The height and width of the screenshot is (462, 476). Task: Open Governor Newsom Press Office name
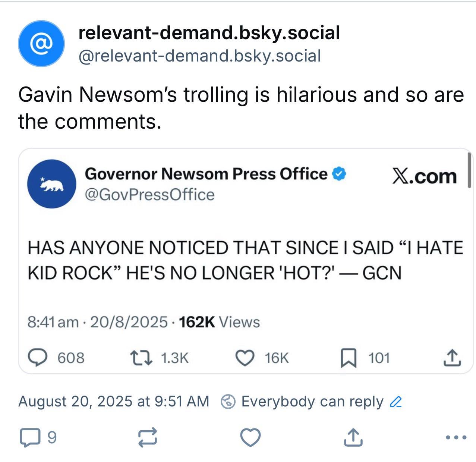click(x=206, y=174)
